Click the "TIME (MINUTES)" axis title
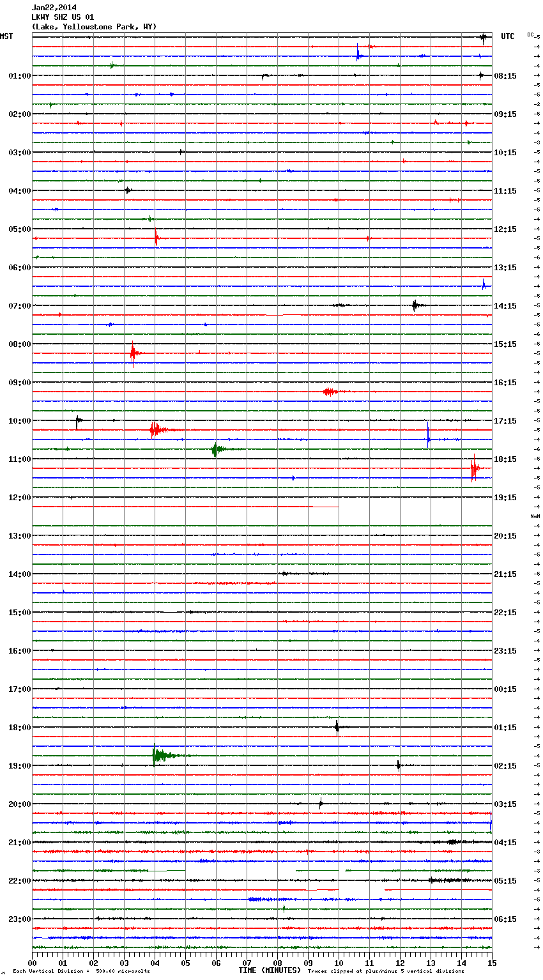Viewport: 543px width, 980px height. (x=270, y=970)
